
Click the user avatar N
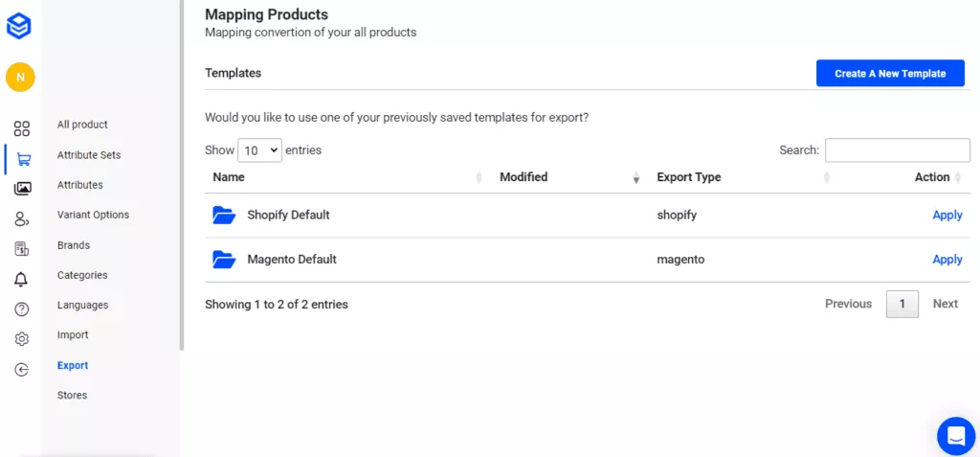pyautogui.click(x=20, y=78)
